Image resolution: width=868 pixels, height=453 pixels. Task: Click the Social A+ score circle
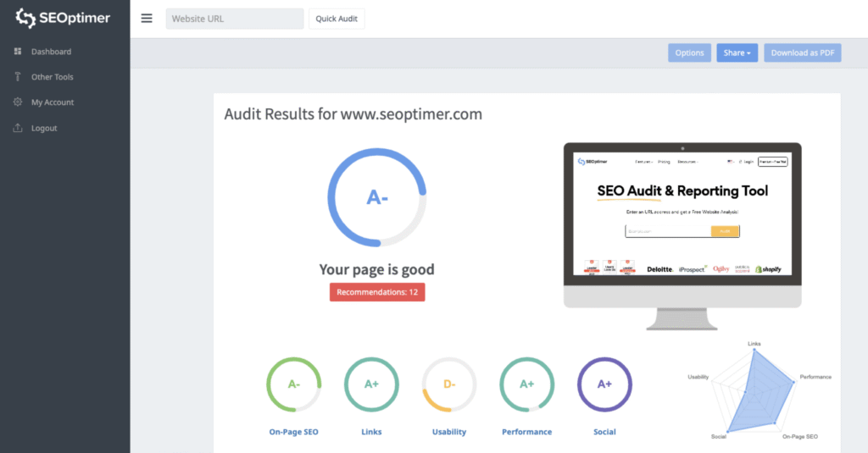coord(604,384)
